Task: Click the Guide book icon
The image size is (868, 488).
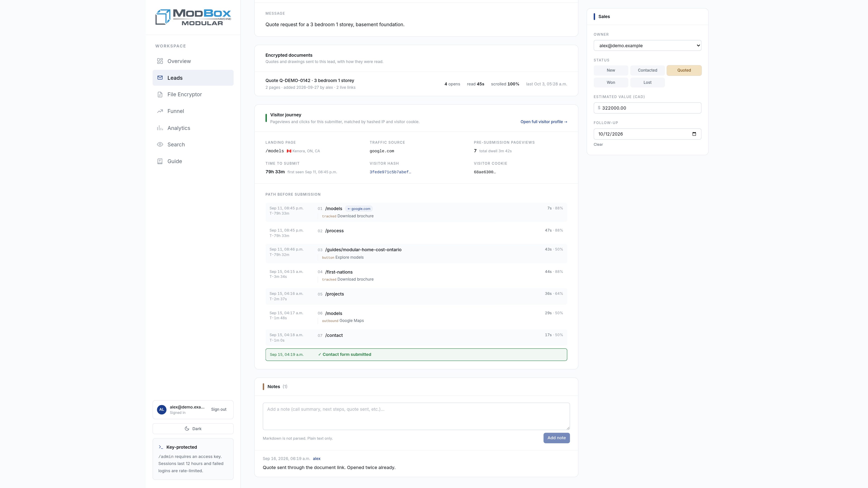Action: pos(160,161)
